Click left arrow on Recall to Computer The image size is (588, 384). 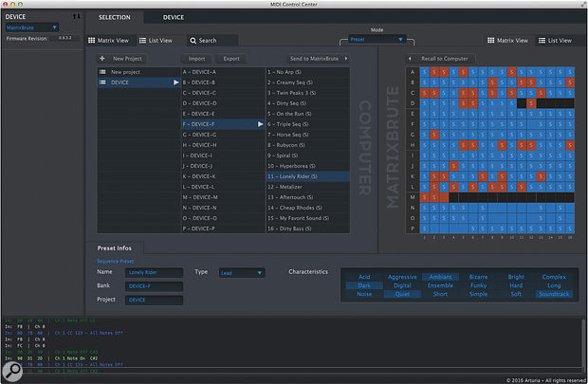coord(410,59)
